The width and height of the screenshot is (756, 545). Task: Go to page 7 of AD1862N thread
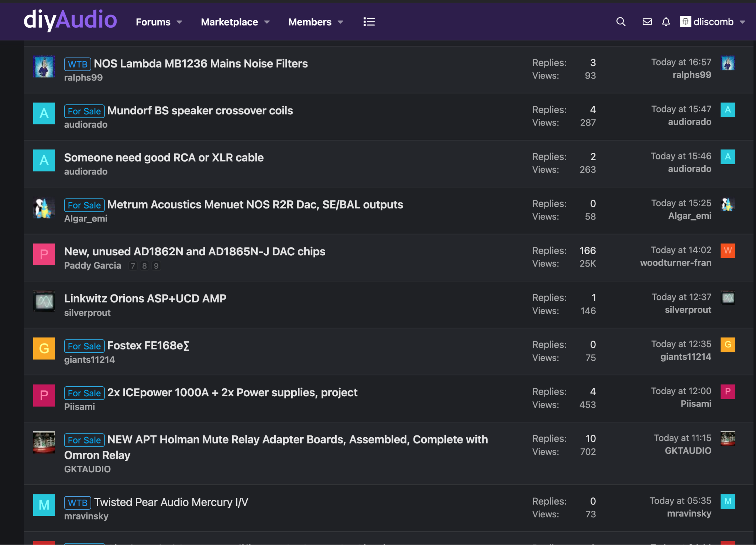point(133,266)
